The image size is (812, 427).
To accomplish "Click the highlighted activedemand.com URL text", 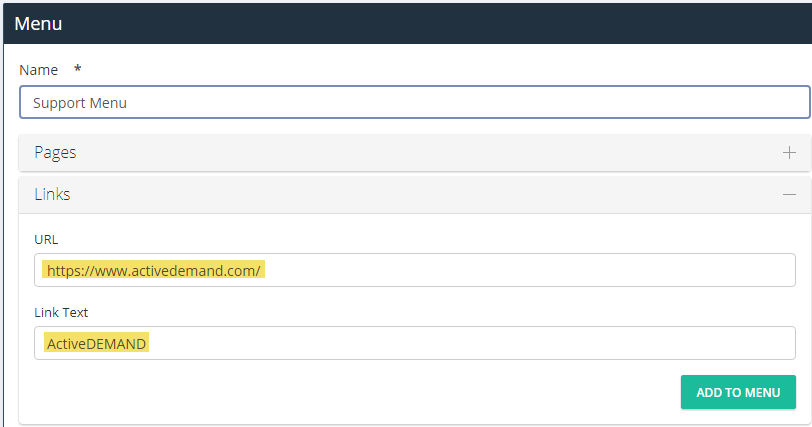I will pyautogui.click(x=154, y=270).
